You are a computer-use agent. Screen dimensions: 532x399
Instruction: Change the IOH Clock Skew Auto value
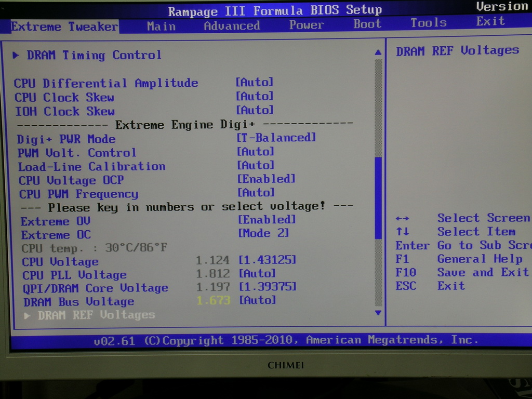point(255,110)
